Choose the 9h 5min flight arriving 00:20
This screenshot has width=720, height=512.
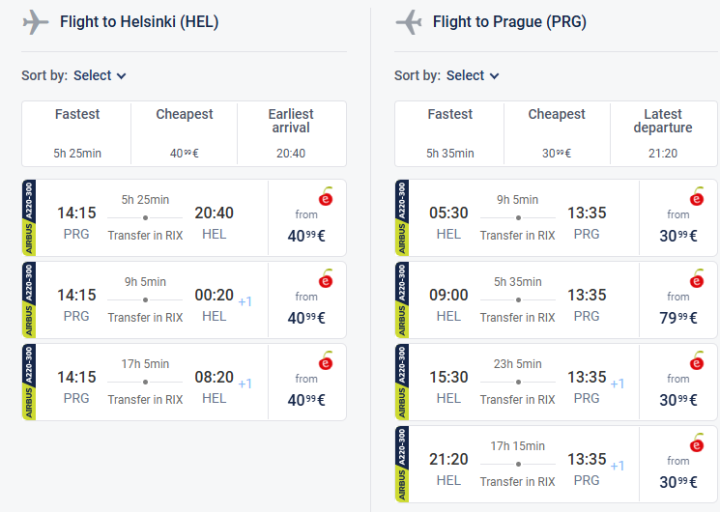[x=145, y=300]
